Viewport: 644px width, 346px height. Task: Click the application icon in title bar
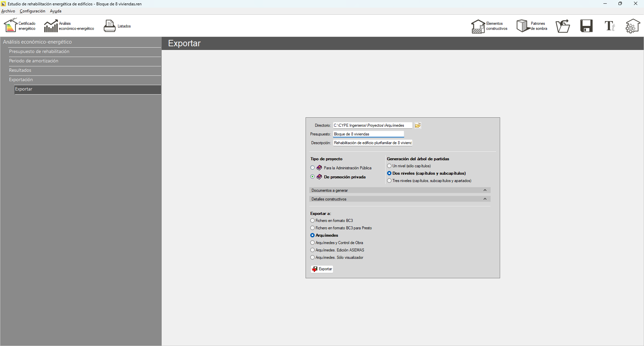point(4,4)
